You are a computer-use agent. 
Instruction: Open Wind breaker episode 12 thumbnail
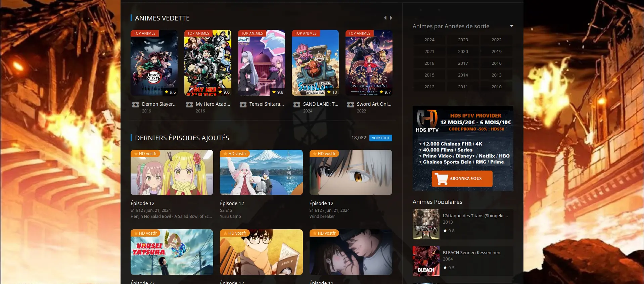point(351,172)
